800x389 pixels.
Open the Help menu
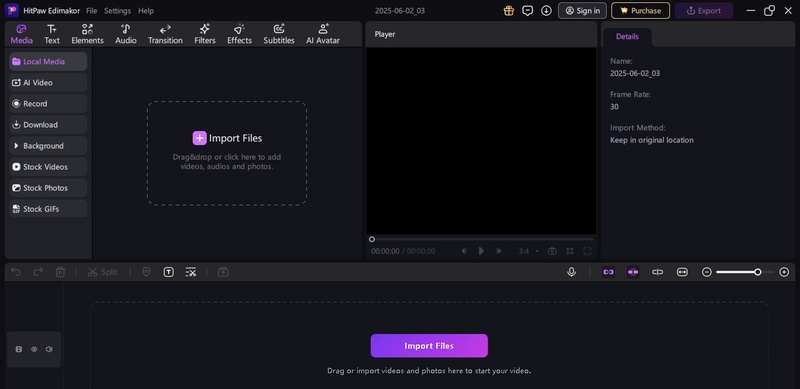tap(146, 11)
